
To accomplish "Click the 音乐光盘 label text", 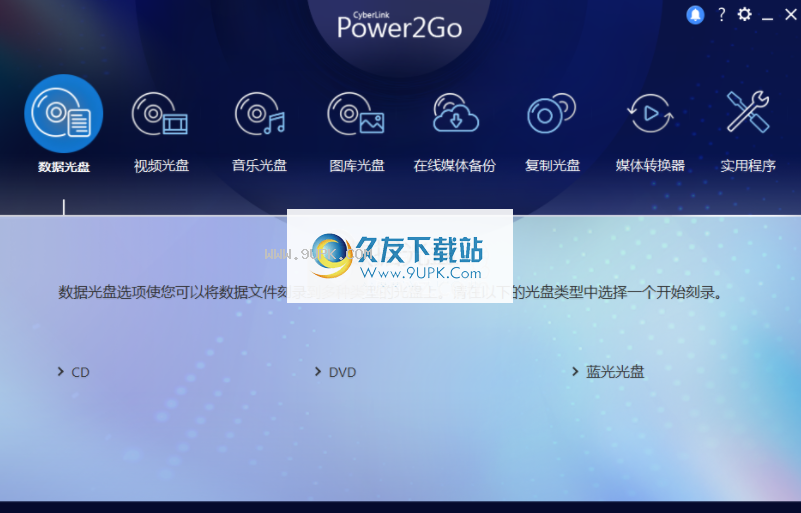I will click(260, 166).
